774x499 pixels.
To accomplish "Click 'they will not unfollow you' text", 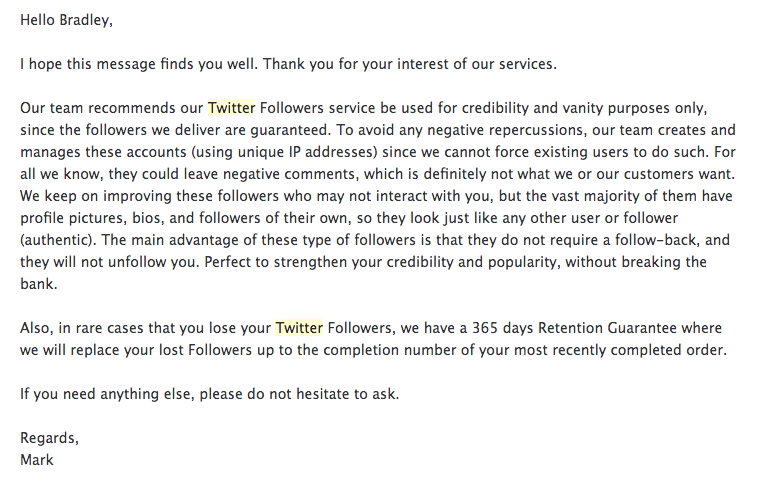I will tap(110, 262).
